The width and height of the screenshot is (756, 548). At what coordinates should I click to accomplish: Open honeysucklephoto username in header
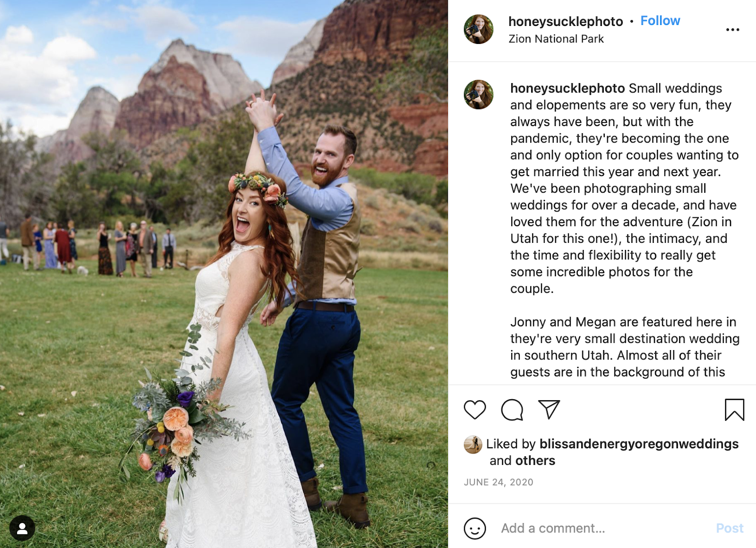pyautogui.click(x=566, y=22)
